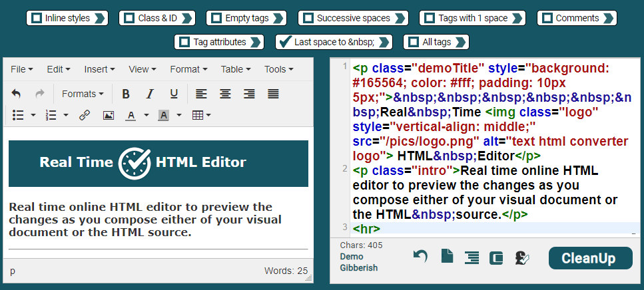Image resolution: width=644 pixels, height=290 pixels.
Task: Center align the text
Action: (225, 94)
